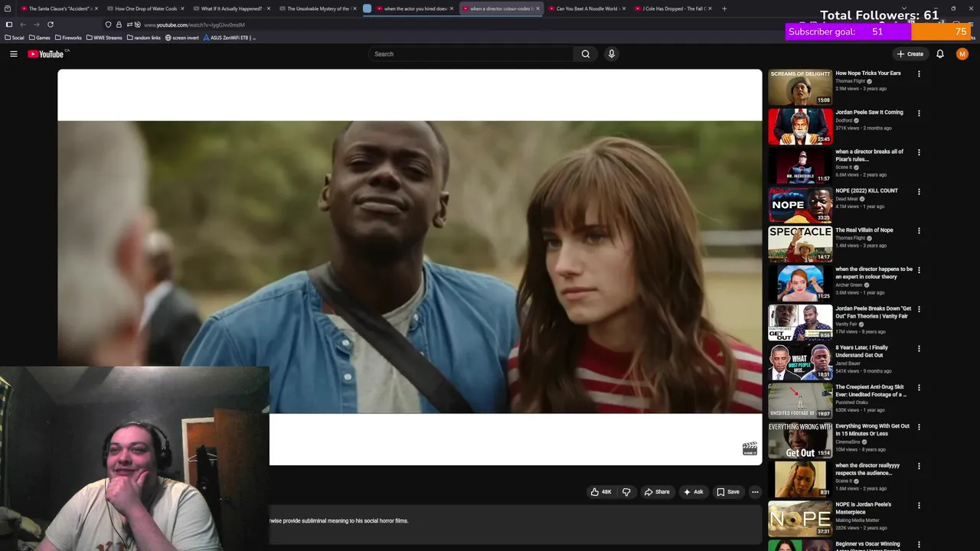Go back with the browser back arrow
Viewport: 980px width, 551px height.
pos(22,24)
